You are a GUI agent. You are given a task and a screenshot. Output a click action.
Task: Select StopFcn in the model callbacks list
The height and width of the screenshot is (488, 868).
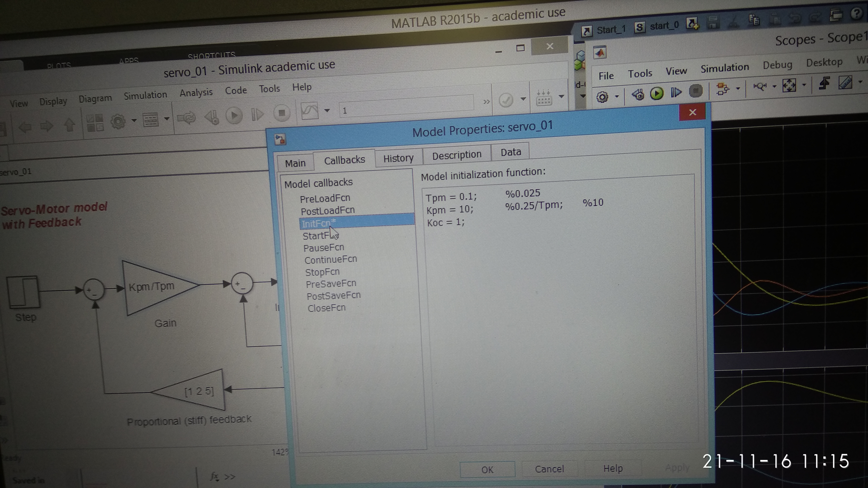point(322,272)
